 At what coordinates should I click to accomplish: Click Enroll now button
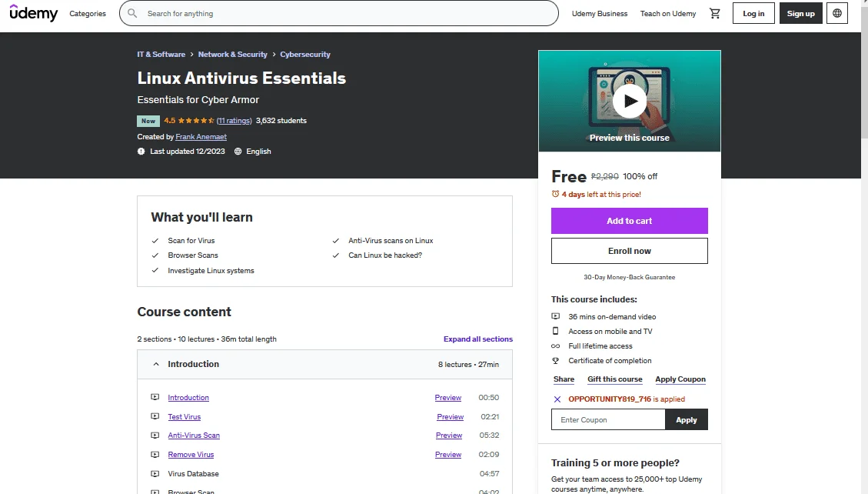click(630, 251)
